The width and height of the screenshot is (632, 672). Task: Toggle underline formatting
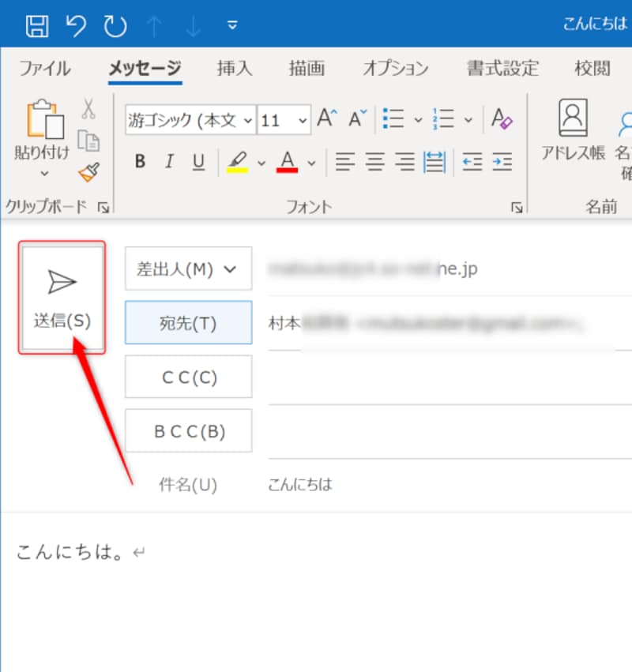pyautogui.click(x=197, y=162)
